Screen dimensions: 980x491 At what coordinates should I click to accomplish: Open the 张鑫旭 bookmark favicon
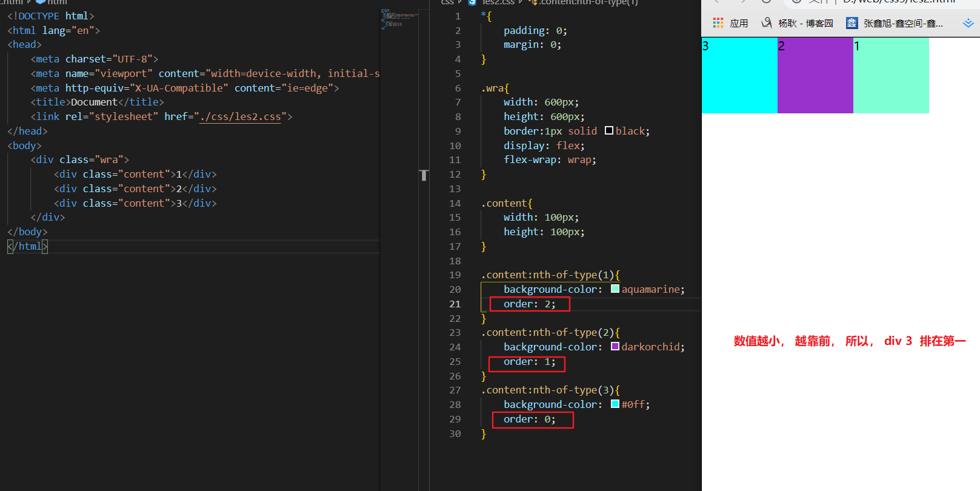(x=852, y=23)
